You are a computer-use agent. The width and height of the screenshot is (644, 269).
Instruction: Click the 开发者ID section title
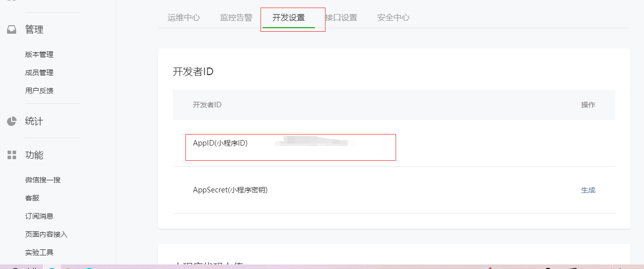(x=194, y=72)
